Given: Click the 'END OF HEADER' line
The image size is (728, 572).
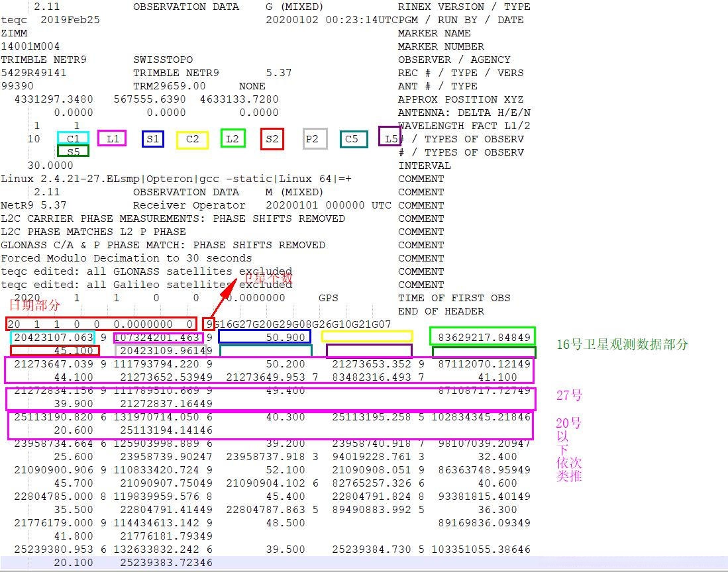Looking at the screenshot, I should pos(441,311).
